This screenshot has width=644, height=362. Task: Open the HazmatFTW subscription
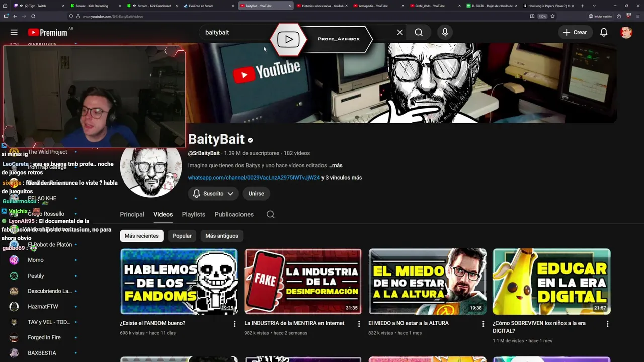[x=43, y=307]
